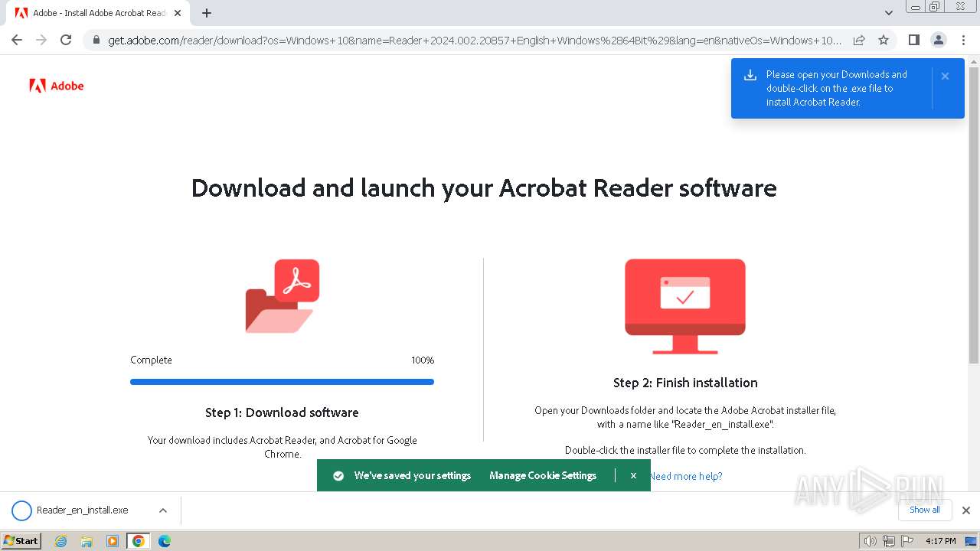Open a new browser tab

(207, 13)
